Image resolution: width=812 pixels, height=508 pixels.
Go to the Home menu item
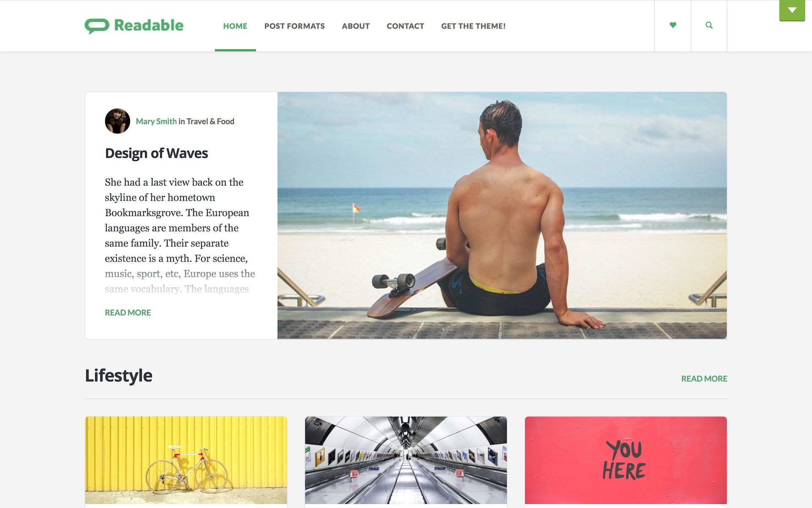point(235,26)
